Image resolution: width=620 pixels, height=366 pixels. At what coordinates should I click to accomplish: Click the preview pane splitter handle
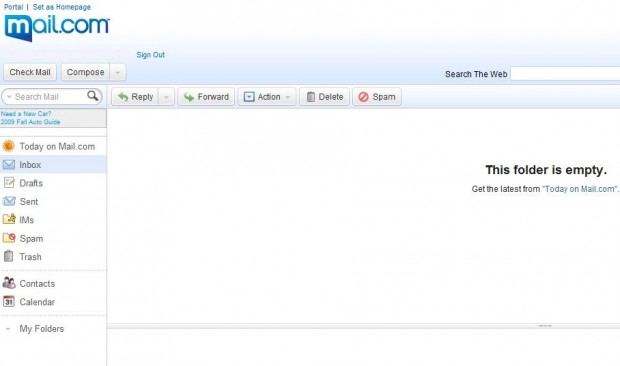point(545,326)
